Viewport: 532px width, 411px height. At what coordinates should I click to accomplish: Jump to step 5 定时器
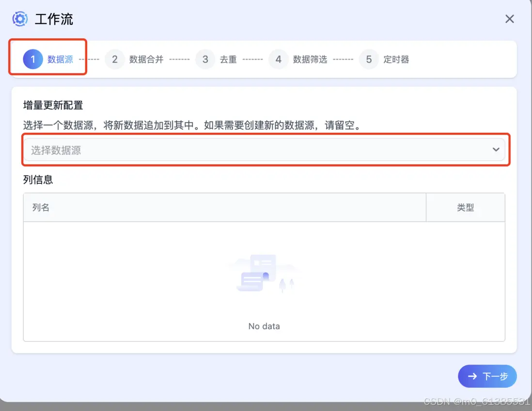(384, 60)
